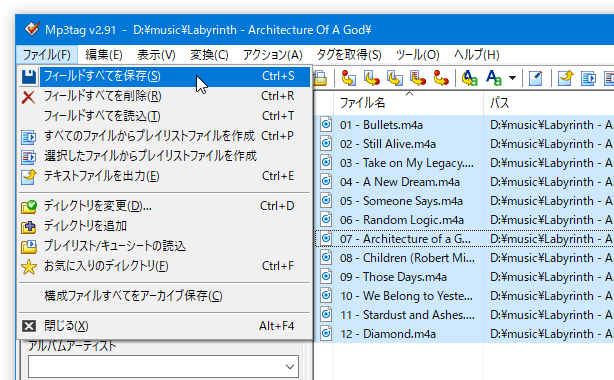This screenshot has height=380, width=614.
Task: Choose フィールドすべてを削除 from the File menu
Action: pyautogui.click(x=165, y=96)
